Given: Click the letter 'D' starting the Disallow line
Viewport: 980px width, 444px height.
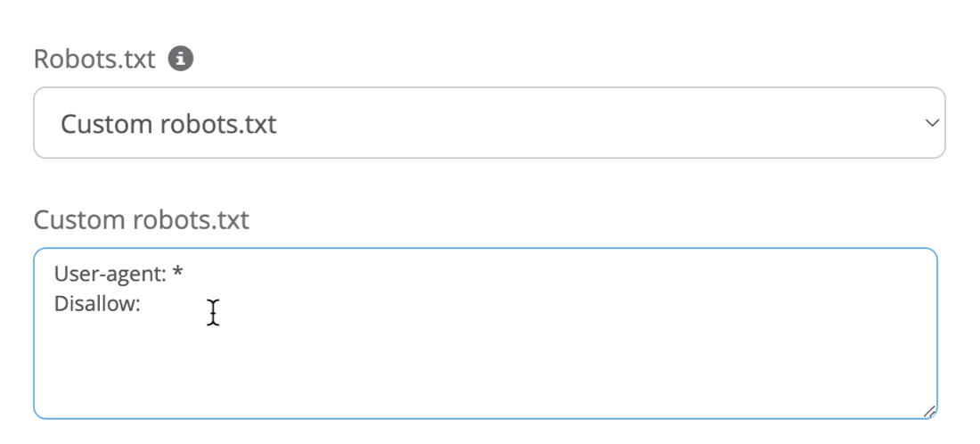Looking at the screenshot, I should [61, 304].
